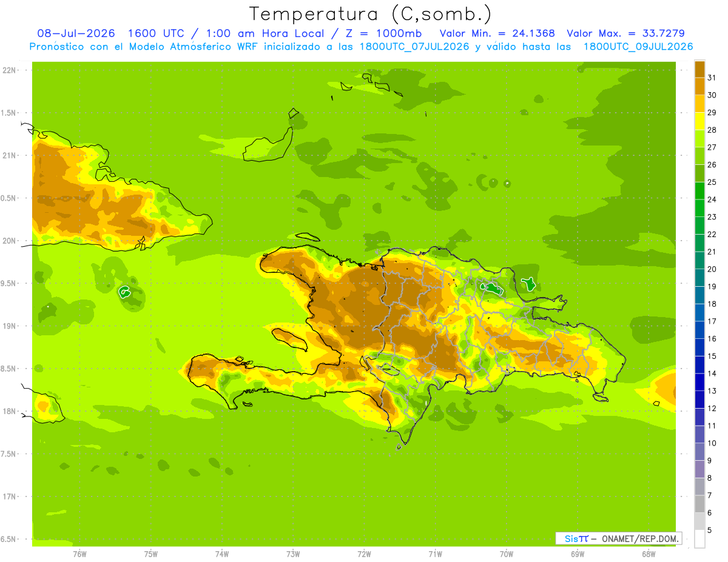The width and height of the screenshot is (728, 562).
Task: Click the blue legend swatch between 16 and 17
Action: (x=699, y=330)
